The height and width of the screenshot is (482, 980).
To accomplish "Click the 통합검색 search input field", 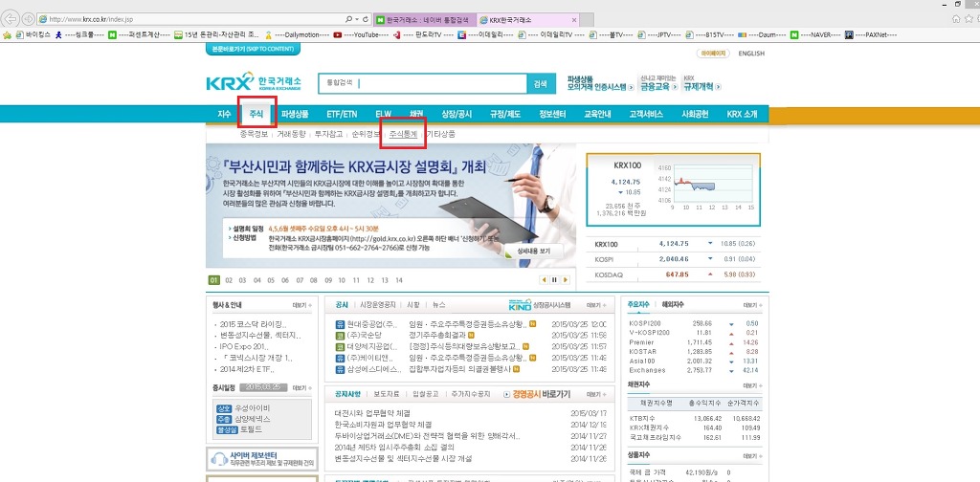I will [422, 83].
